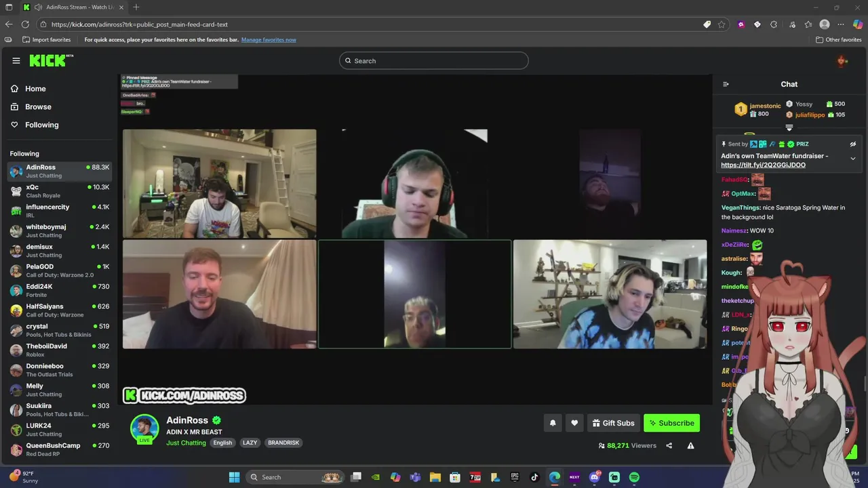Click the browser back arrow
The height and width of the screenshot is (488, 868).
point(9,24)
